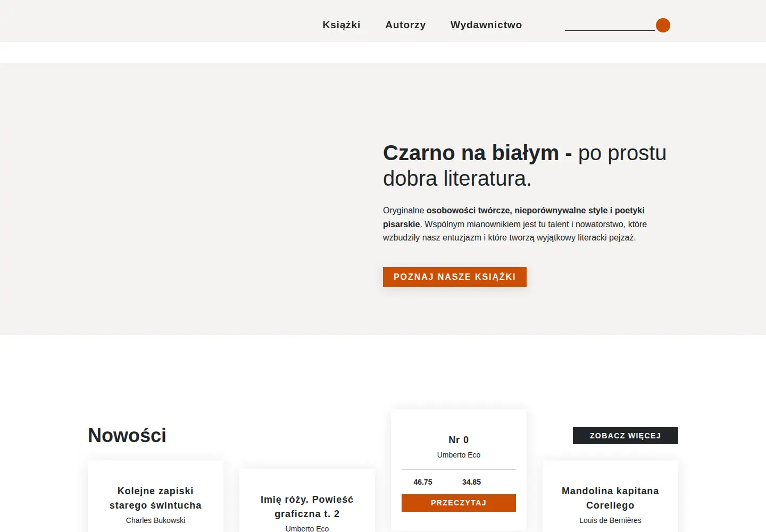Open Mandolina kapitana Corellego book
Viewport: 766px width, 532px height.
point(610,498)
